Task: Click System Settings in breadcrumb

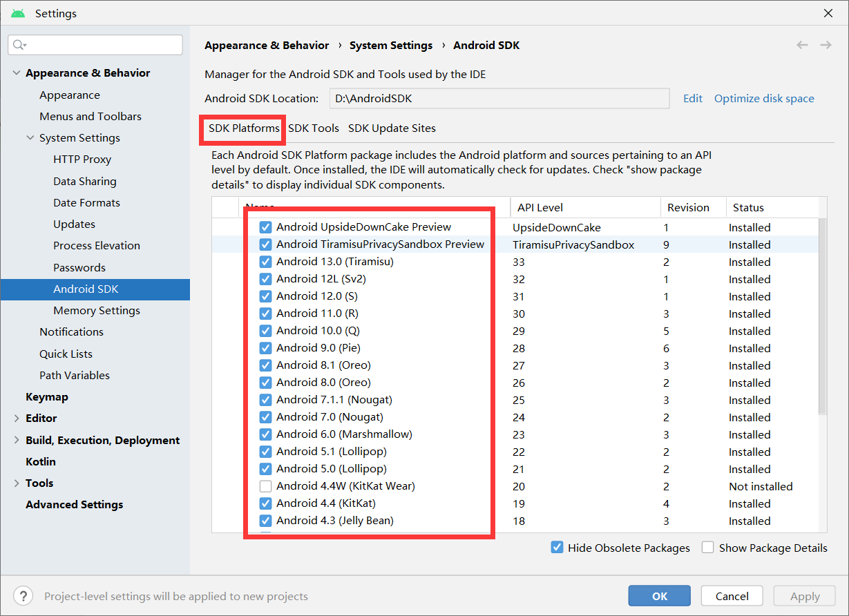Action: tap(391, 46)
